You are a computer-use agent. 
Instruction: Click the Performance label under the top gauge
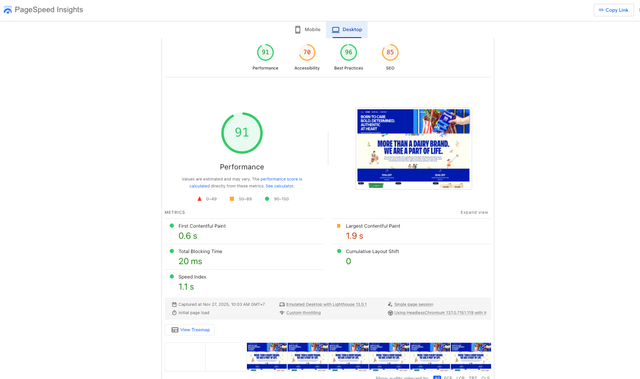click(265, 68)
